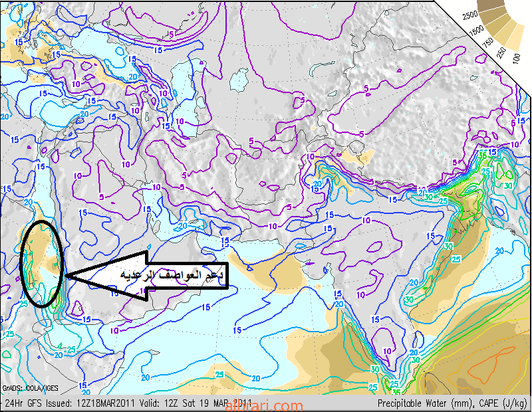The width and height of the screenshot is (532, 412).
Task: Select the "250" CAPE legend label
Action: 501,53
